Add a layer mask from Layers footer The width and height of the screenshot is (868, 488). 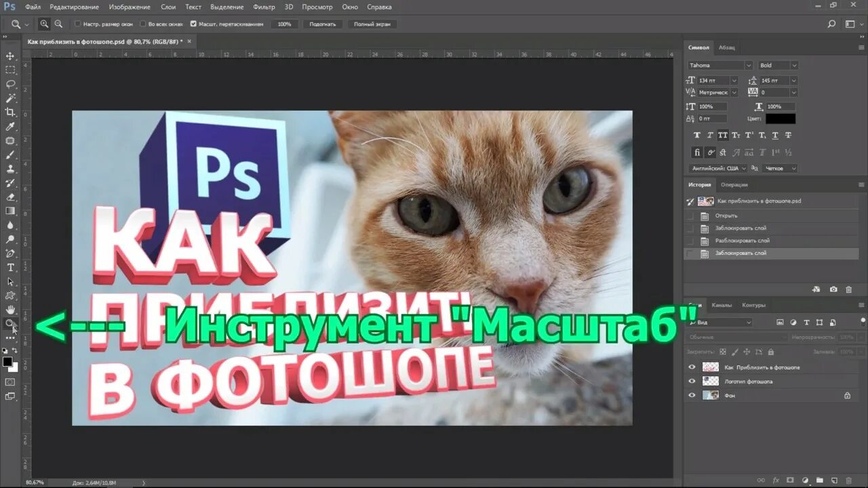791,481
